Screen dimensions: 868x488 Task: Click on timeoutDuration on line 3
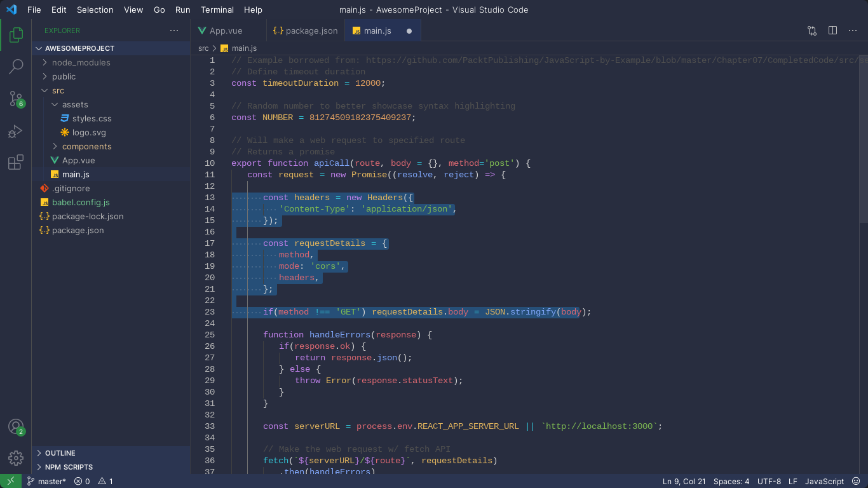[x=301, y=83]
